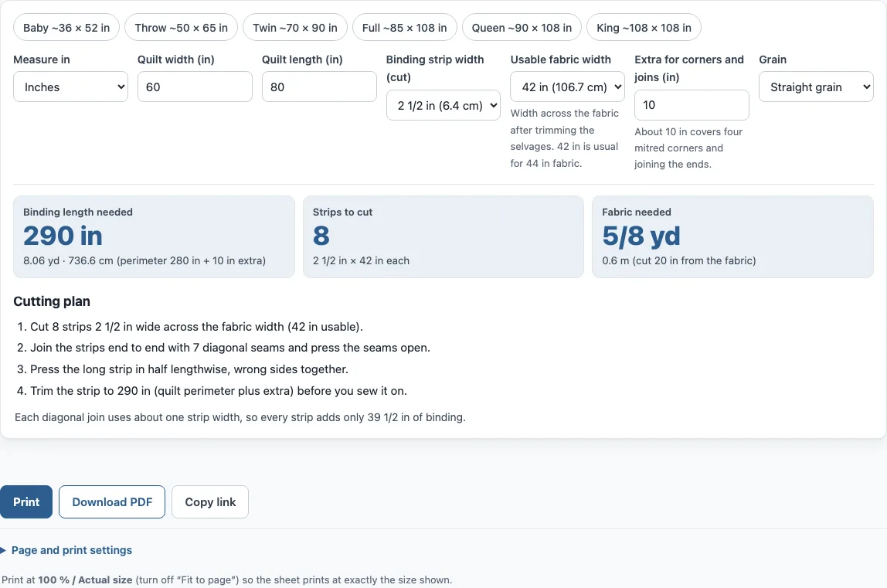This screenshot has width=887, height=588.
Task: Select the Baby ~36 × 52 in preset
Action: tap(66, 28)
